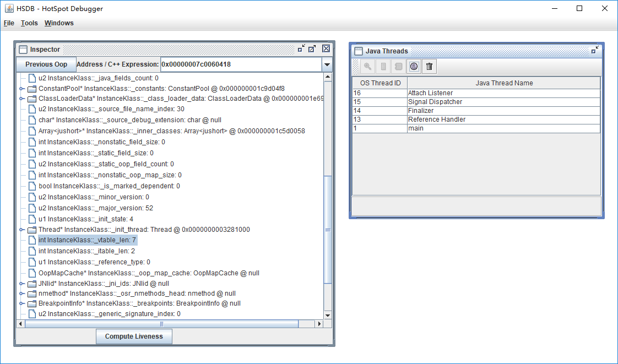Screen dimensions: 618x364
Task: Click the Inspector vertical scrollbar down arrow
Action: (328, 315)
